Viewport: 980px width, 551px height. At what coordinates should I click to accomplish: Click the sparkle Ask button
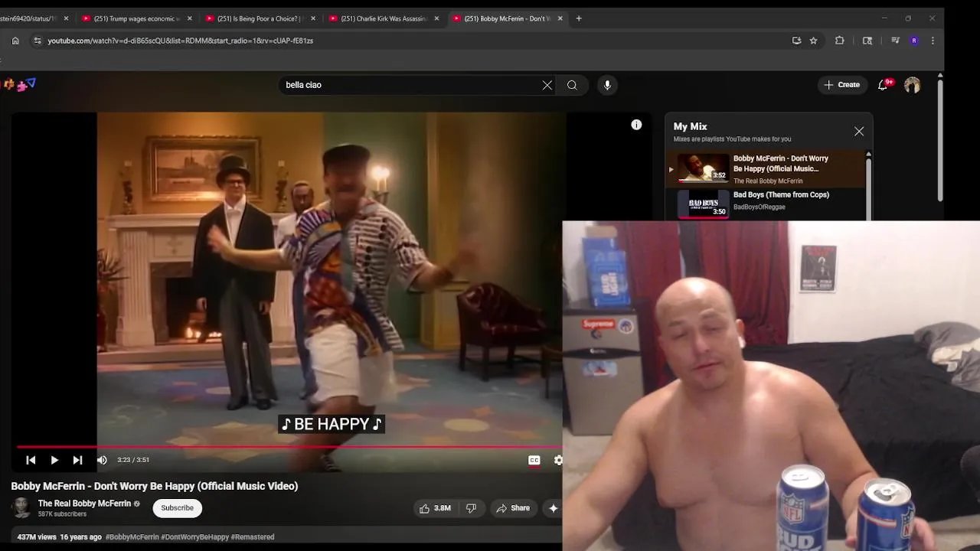pyautogui.click(x=553, y=508)
